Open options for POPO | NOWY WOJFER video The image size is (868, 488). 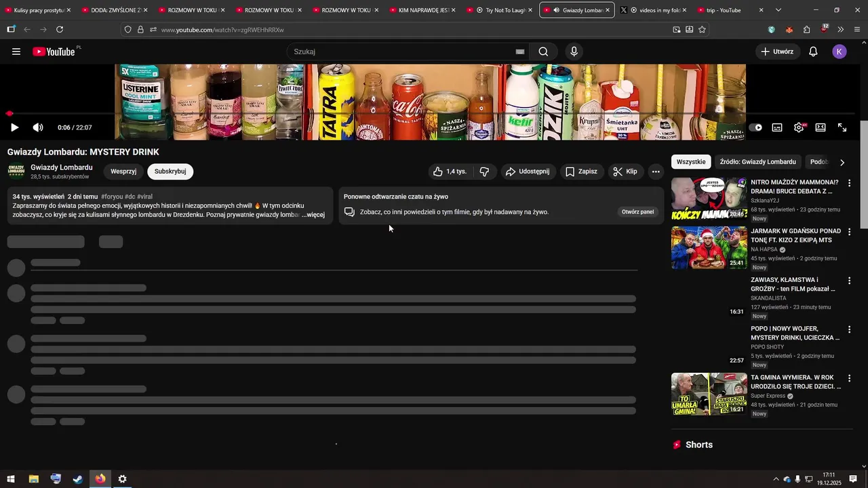coord(849,329)
